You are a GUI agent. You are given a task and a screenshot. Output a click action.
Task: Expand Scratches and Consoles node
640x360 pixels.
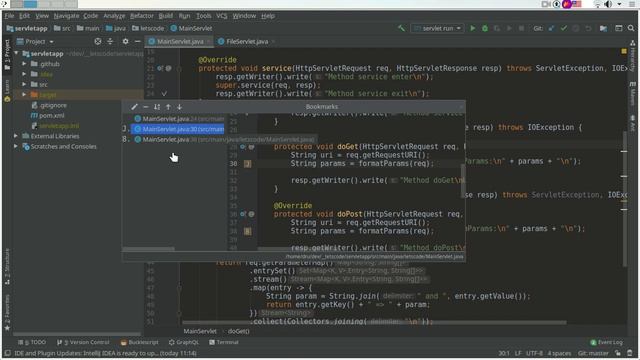[x=16, y=146]
